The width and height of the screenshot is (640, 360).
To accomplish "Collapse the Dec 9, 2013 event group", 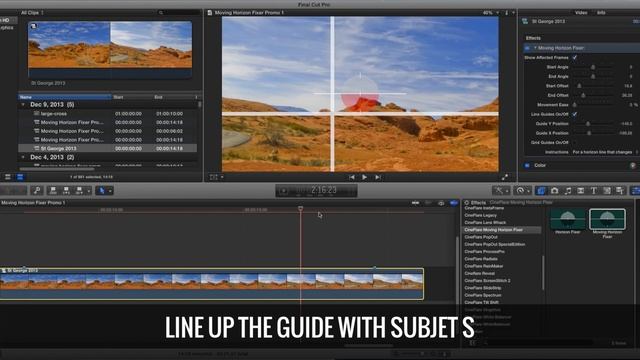I will (x=23, y=104).
